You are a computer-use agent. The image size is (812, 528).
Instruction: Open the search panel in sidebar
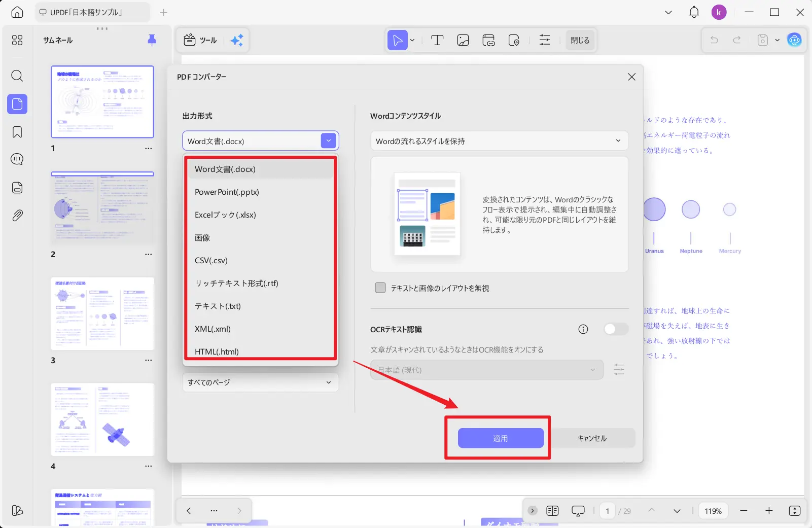click(17, 76)
